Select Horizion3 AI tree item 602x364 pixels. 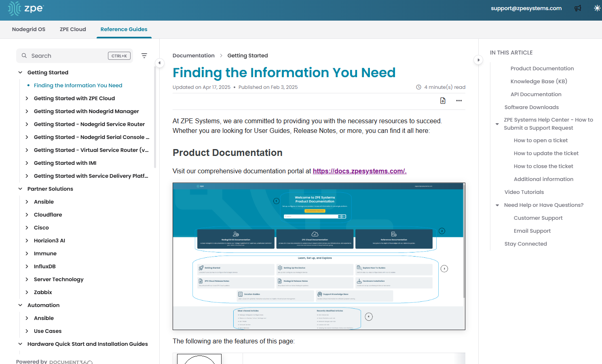coord(49,241)
